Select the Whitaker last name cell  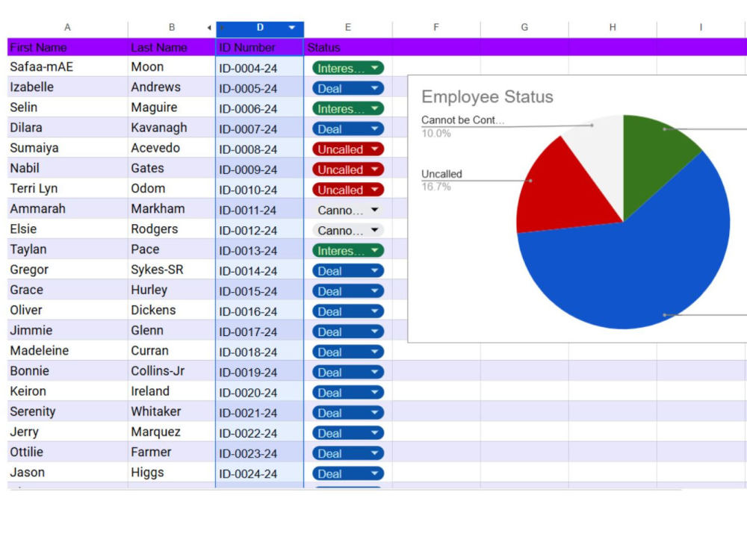click(172, 411)
